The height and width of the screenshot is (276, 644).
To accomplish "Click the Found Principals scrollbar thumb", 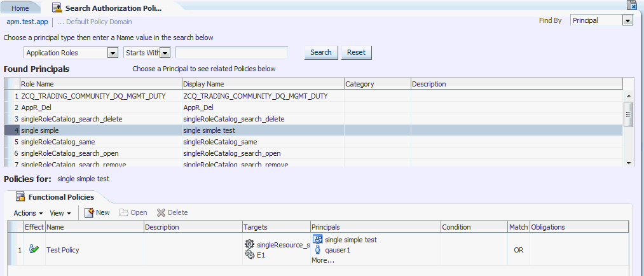I will tap(628, 114).
